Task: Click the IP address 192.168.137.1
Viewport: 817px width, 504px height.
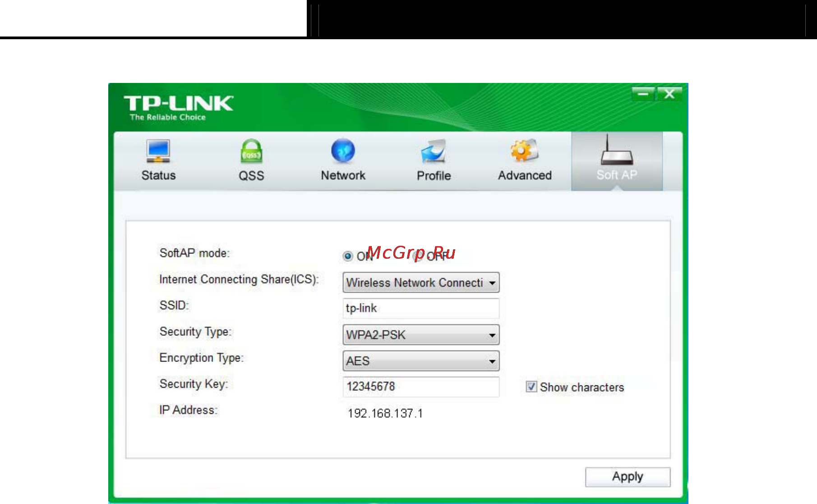Action: 385,413
